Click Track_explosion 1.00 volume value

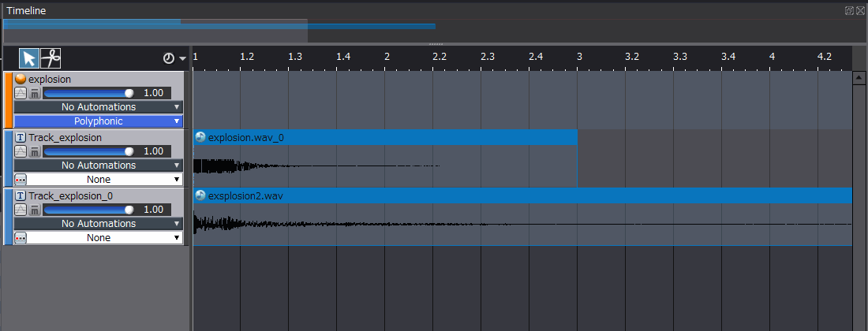point(153,151)
